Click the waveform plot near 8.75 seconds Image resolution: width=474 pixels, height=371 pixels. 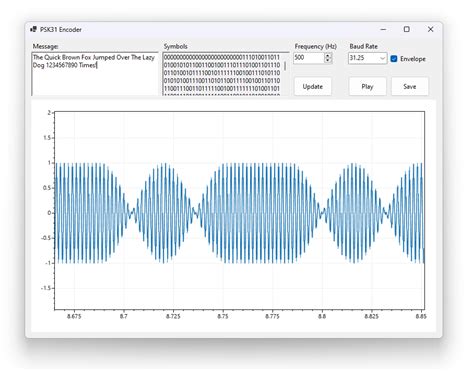tap(223, 213)
